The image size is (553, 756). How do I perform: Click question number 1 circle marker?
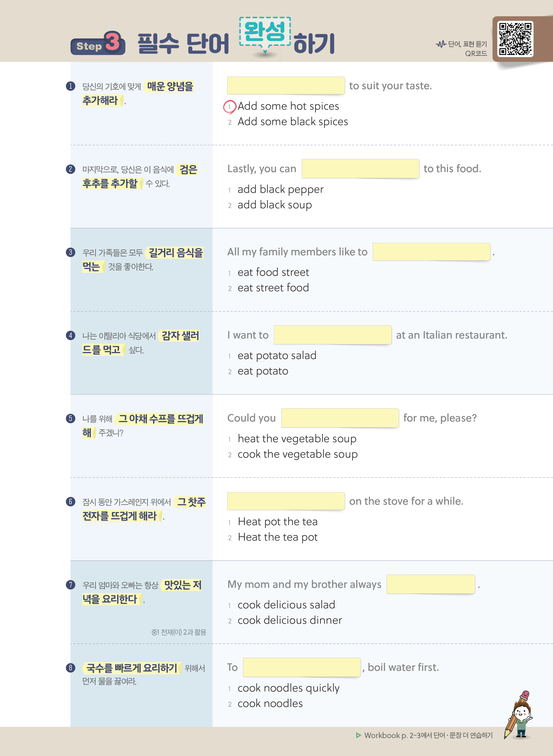(70, 86)
